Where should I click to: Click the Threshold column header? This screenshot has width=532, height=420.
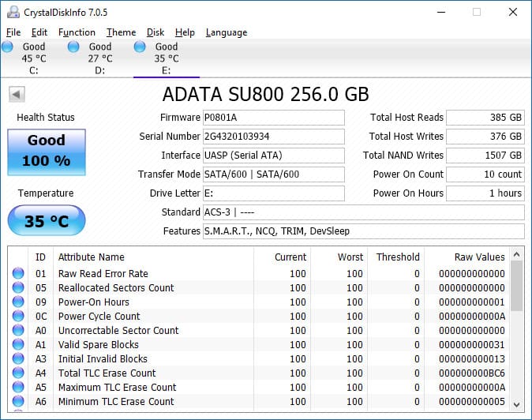point(395,257)
